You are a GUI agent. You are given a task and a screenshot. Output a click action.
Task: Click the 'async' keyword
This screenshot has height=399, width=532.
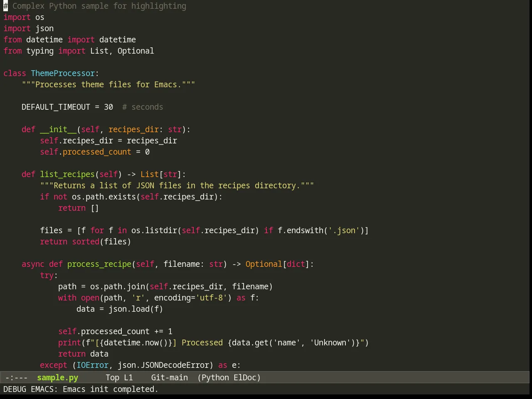33,264
